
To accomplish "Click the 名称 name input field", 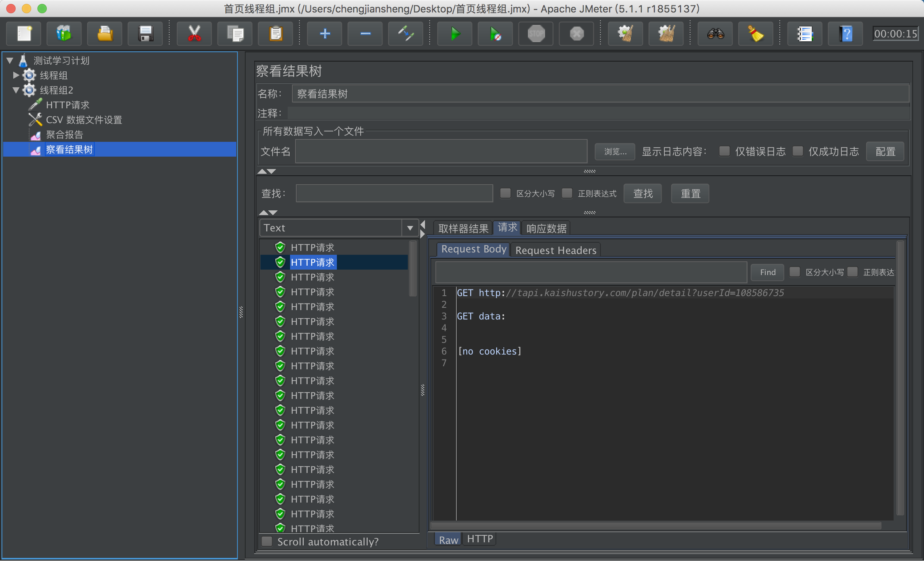I will click(x=600, y=94).
